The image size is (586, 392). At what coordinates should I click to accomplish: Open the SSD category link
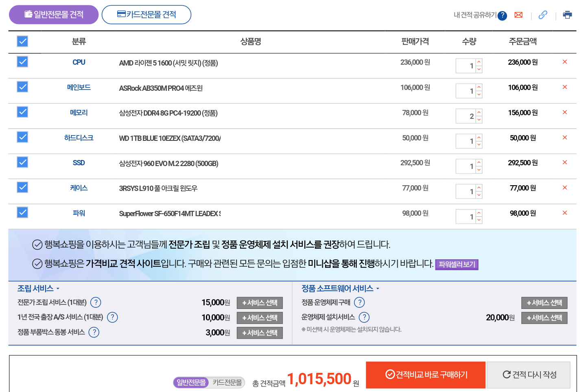(79, 163)
